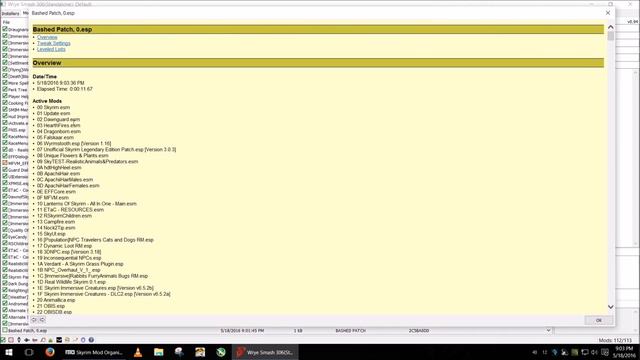Open Task View from the taskbar
This screenshot has height=360, width=640.
tap(29, 352)
